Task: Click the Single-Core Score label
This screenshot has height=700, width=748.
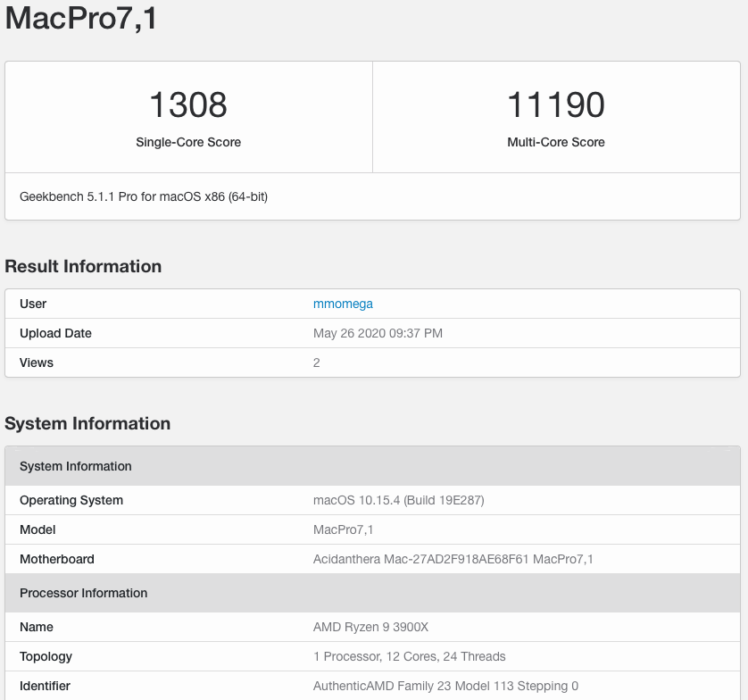Action: (188, 142)
